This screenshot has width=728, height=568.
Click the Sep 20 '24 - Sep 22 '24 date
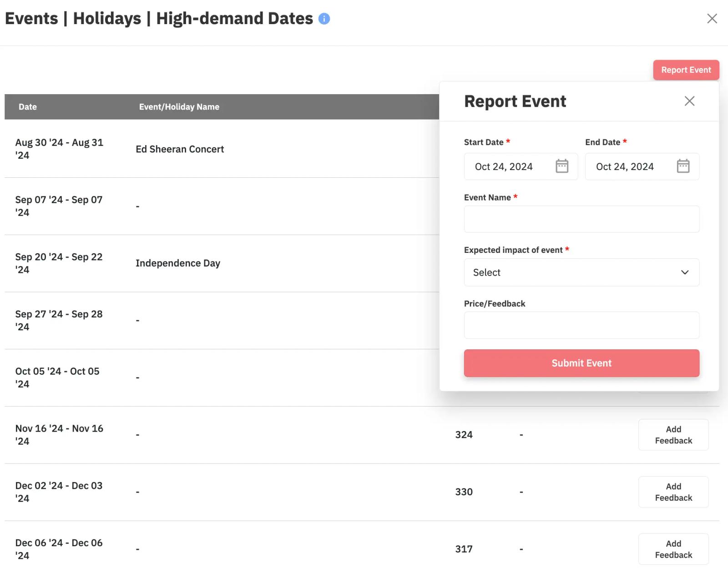tap(59, 263)
